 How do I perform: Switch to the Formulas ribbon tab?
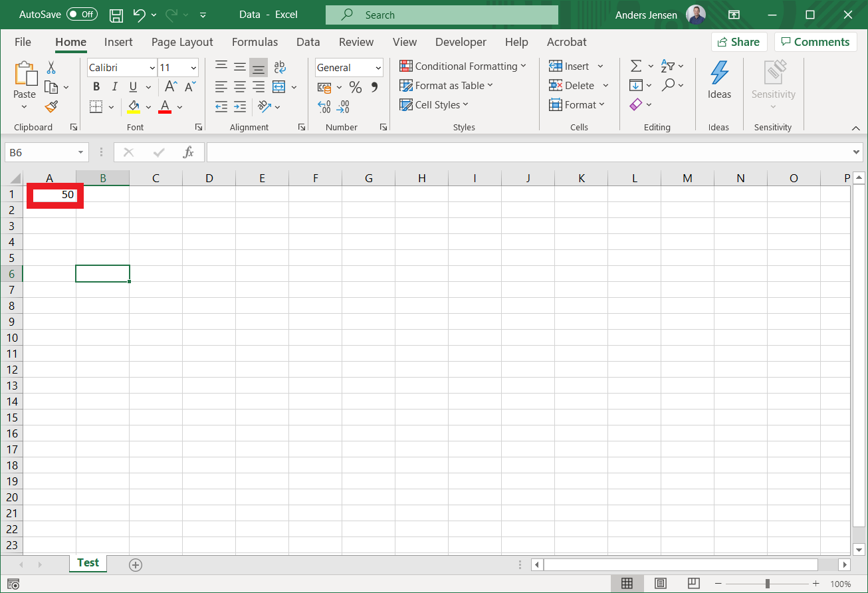255,42
